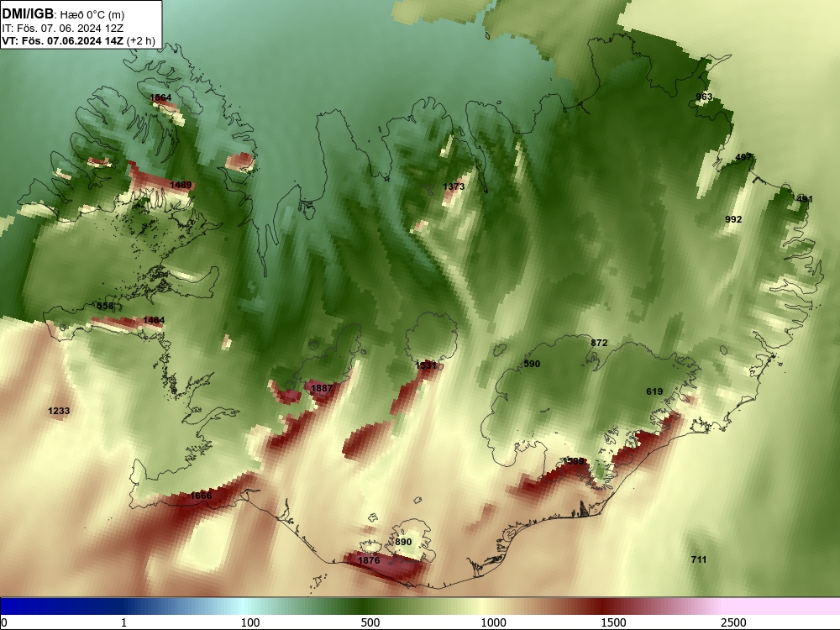Click the map value 963
The width and height of the screenshot is (840, 630).
pos(704,97)
